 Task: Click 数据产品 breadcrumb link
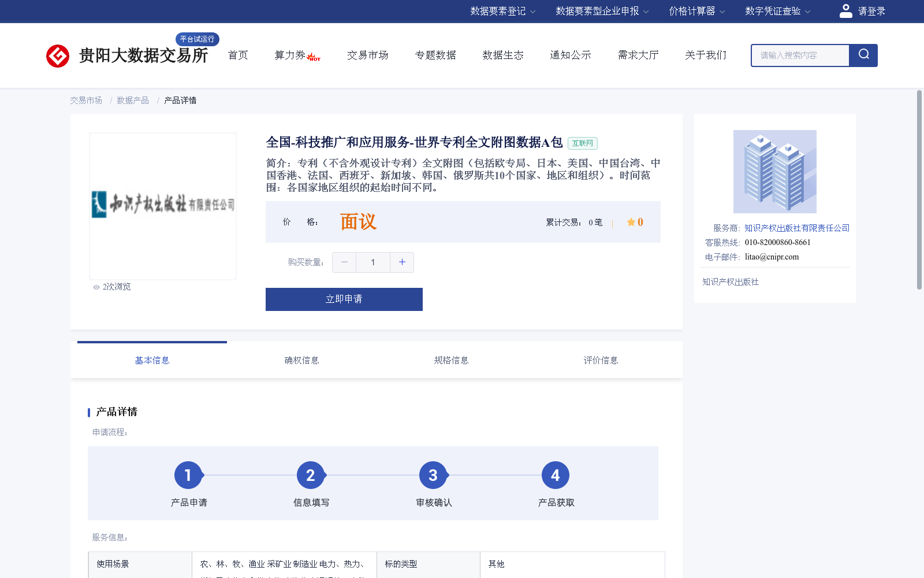(x=133, y=101)
